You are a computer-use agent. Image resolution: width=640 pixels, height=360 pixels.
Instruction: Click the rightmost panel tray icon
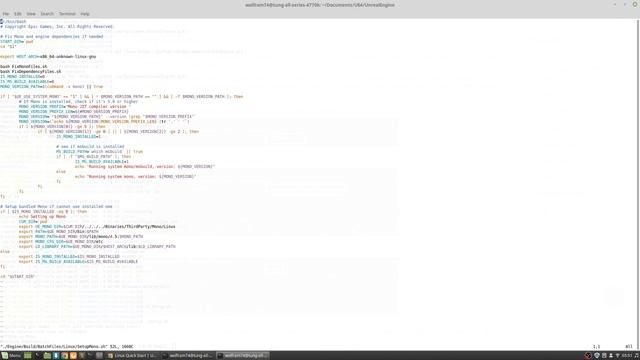[x=637, y=356]
